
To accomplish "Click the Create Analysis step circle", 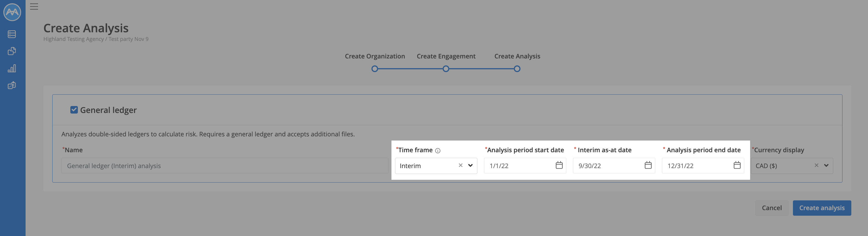I will coord(517,69).
